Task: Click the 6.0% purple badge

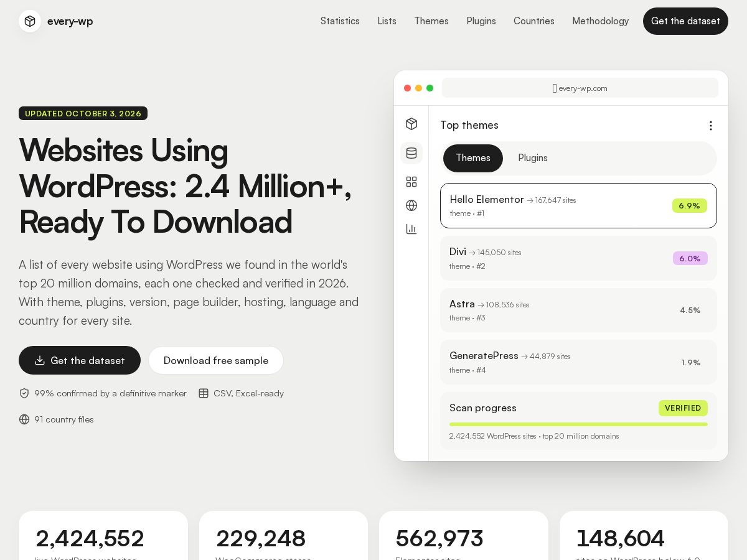Action: point(690,258)
